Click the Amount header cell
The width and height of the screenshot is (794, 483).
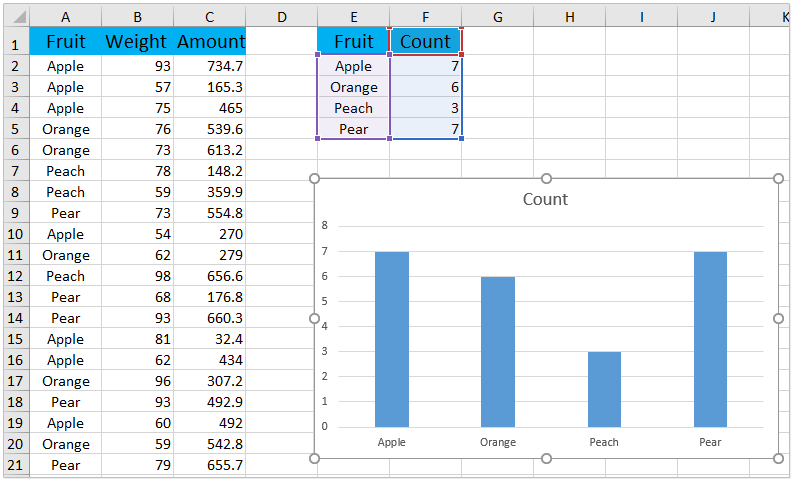pyautogui.click(x=210, y=42)
